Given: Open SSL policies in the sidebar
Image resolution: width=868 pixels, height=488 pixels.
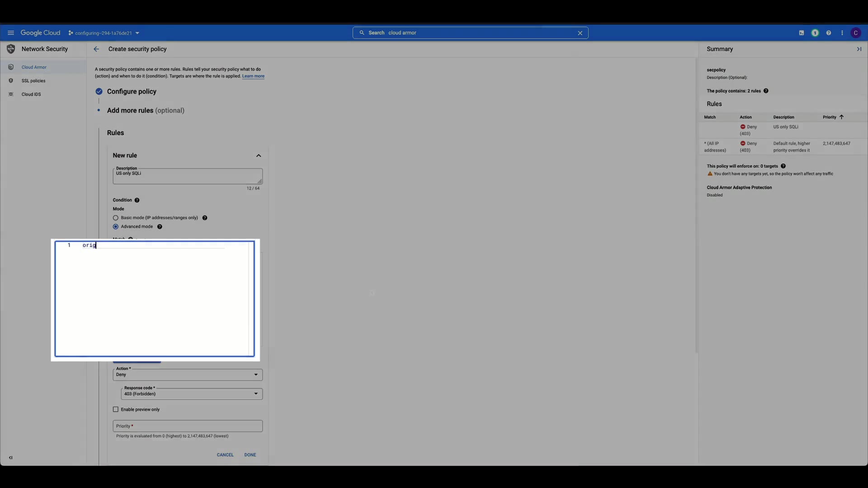Looking at the screenshot, I should [x=33, y=81].
